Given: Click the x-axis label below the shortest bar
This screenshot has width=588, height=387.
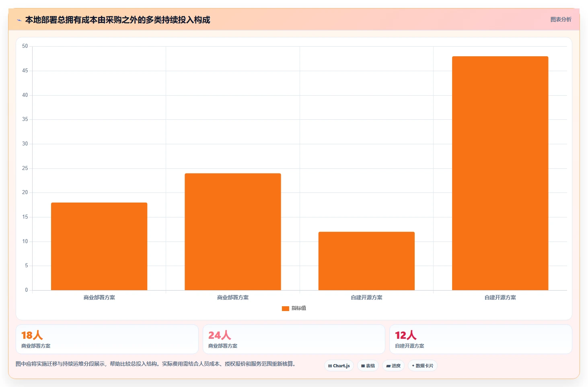Looking at the screenshot, I should pyautogui.click(x=366, y=298).
